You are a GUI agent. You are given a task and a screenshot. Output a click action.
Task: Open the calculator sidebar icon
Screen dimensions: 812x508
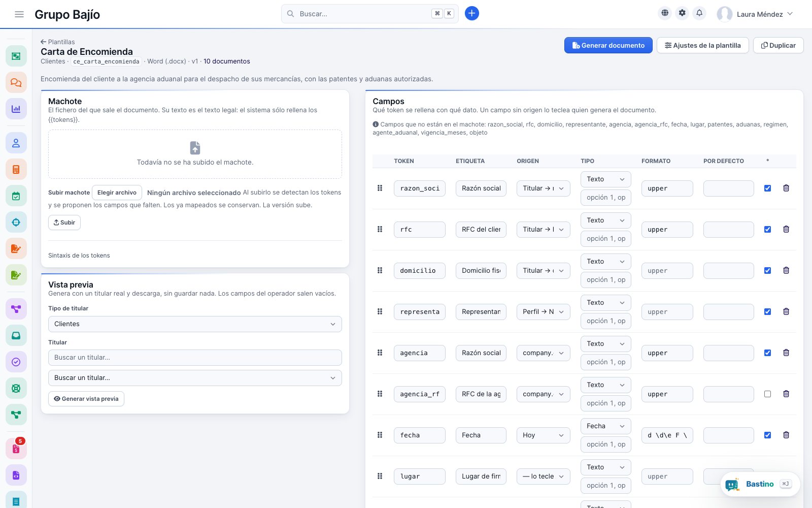pyautogui.click(x=16, y=170)
